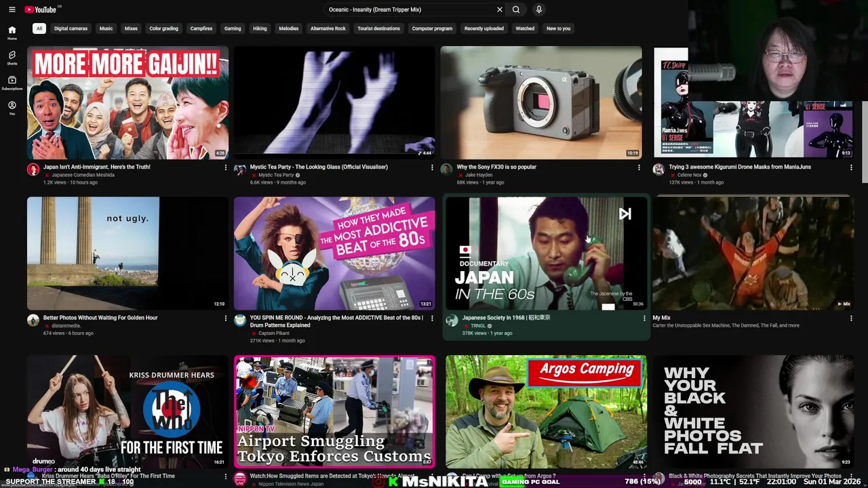
Task: Open the Most Addictive Beat of the 80s thumbnail
Action: [x=334, y=253]
